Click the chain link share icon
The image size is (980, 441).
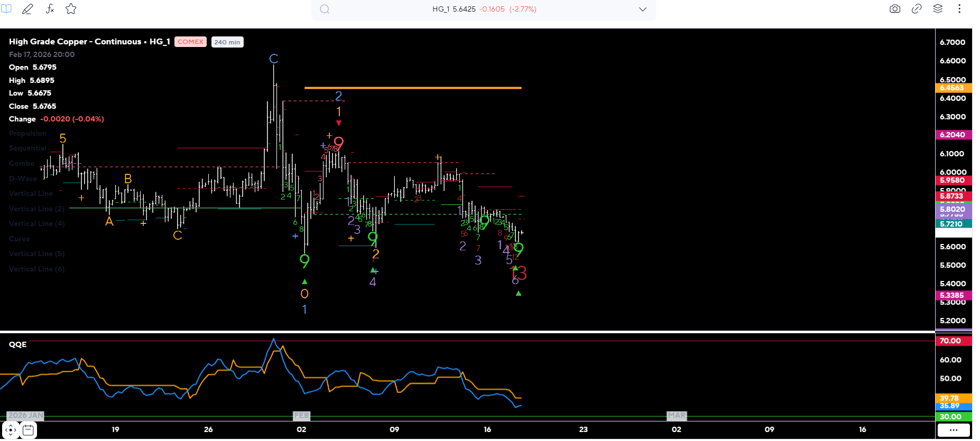pyautogui.click(x=917, y=9)
